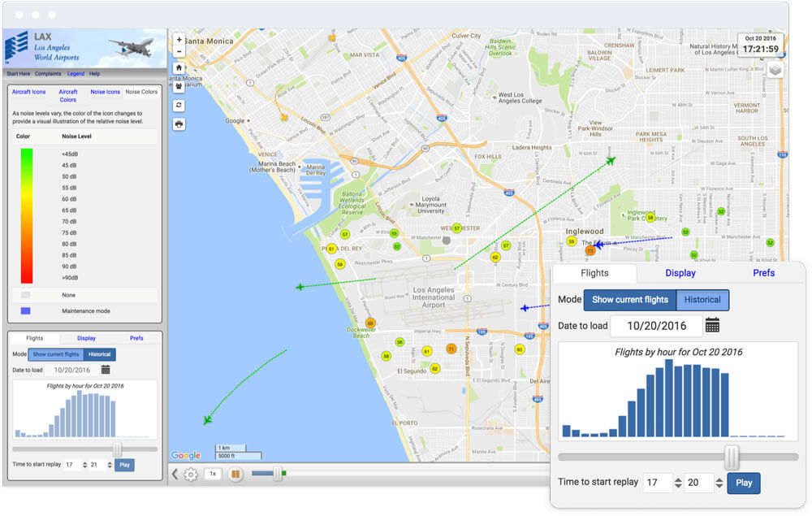Click the people icon below home button
The height and width of the screenshot is (516, 812).
[179, 86]
